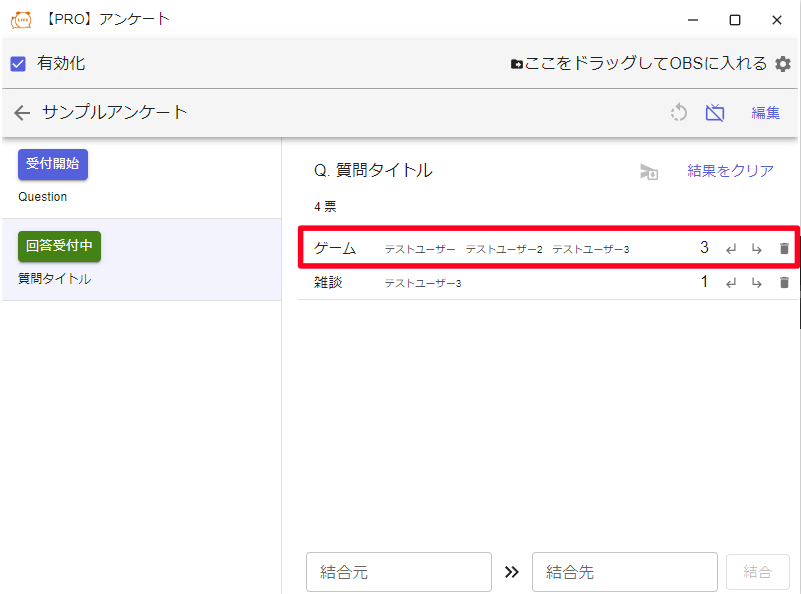801x594 pixels.
Task: Click the 結合 merge button
Action: pos(757,572)
